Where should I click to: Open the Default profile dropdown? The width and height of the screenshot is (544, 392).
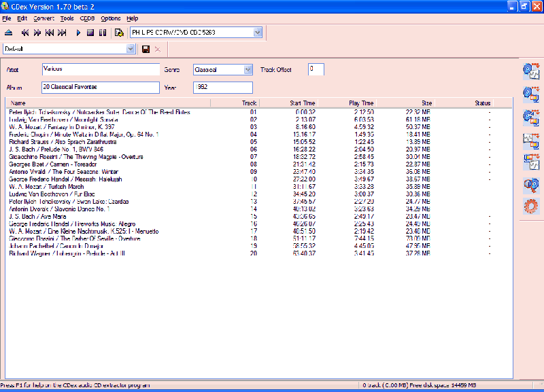click(131, 49)
